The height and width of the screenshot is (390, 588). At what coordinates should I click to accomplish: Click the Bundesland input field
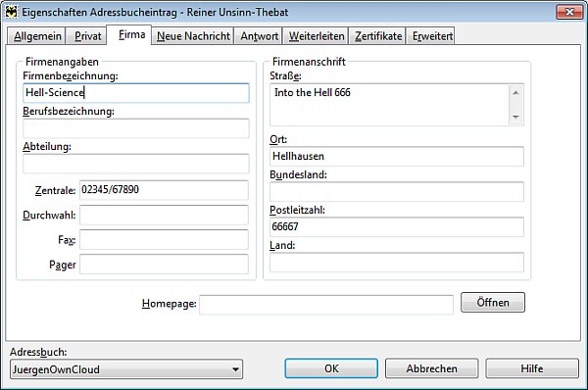coord(397,192)
